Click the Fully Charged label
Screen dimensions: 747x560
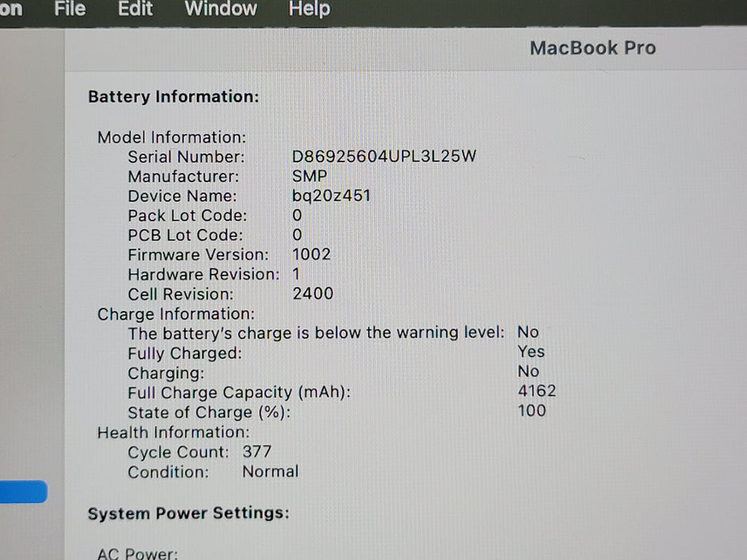pos(185,354)
